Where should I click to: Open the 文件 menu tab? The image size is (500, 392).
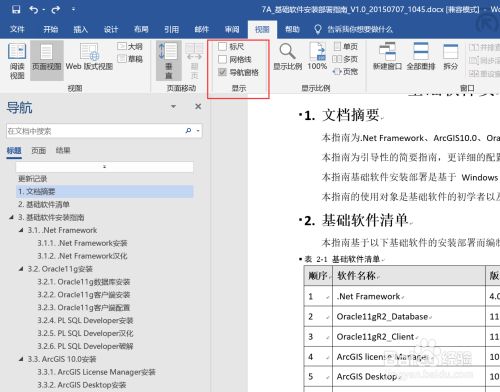click(x=17, y=29)
